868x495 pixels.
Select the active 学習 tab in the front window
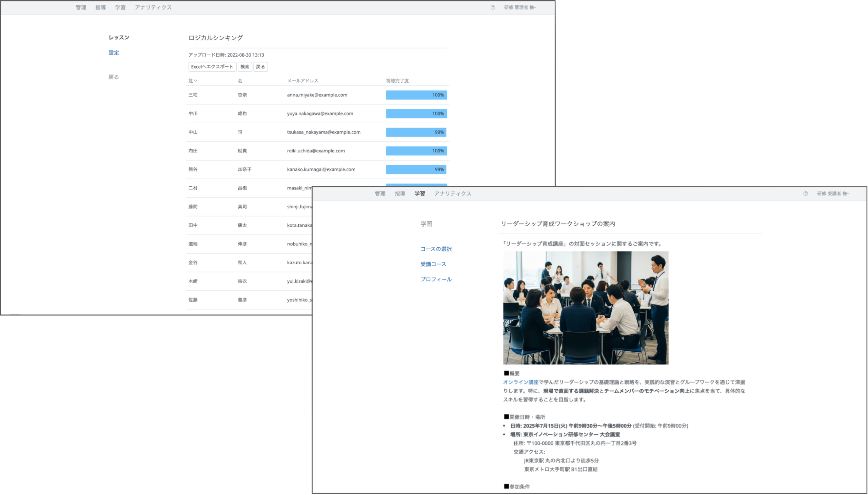tap(419, 194)
